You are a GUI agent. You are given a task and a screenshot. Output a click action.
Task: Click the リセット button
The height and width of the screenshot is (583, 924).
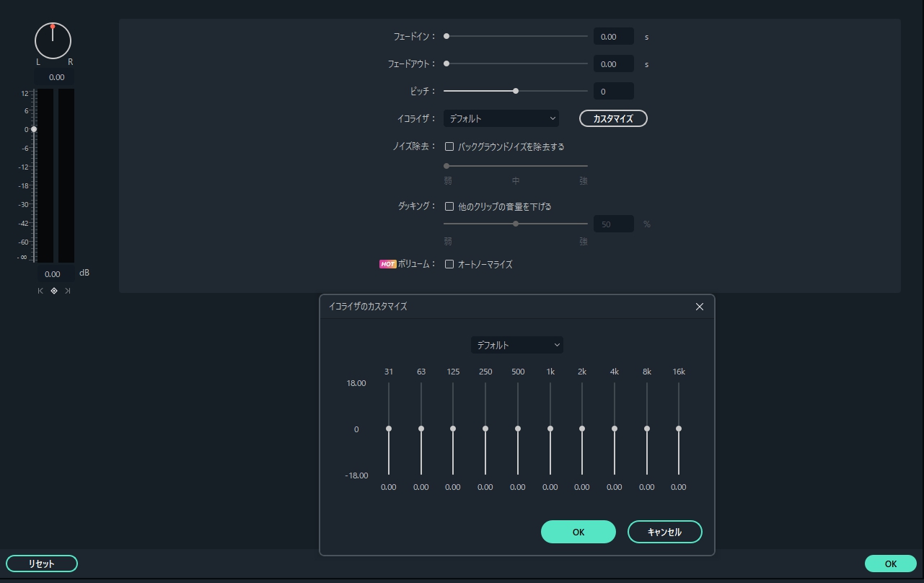click(41, 564)
